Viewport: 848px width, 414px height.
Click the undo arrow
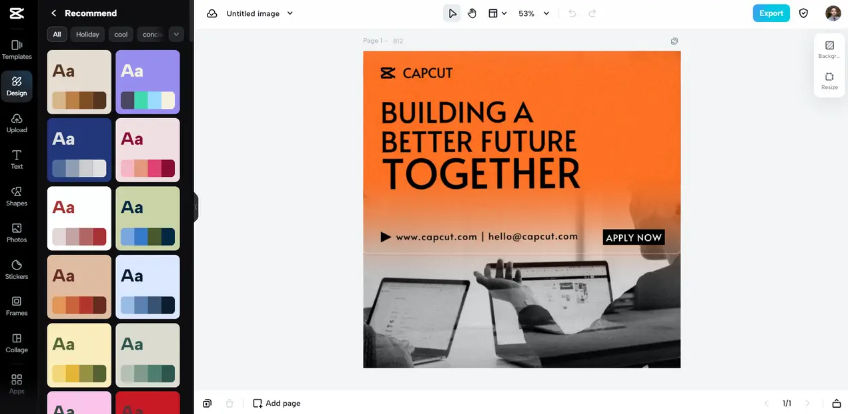(x=572, y=14)
